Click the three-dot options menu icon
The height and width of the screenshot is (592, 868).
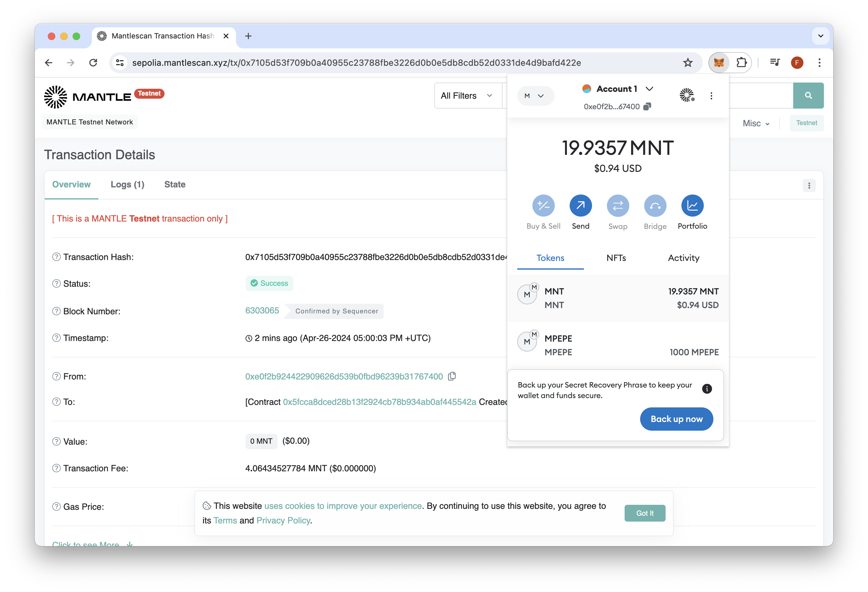(x=712, y=96)
